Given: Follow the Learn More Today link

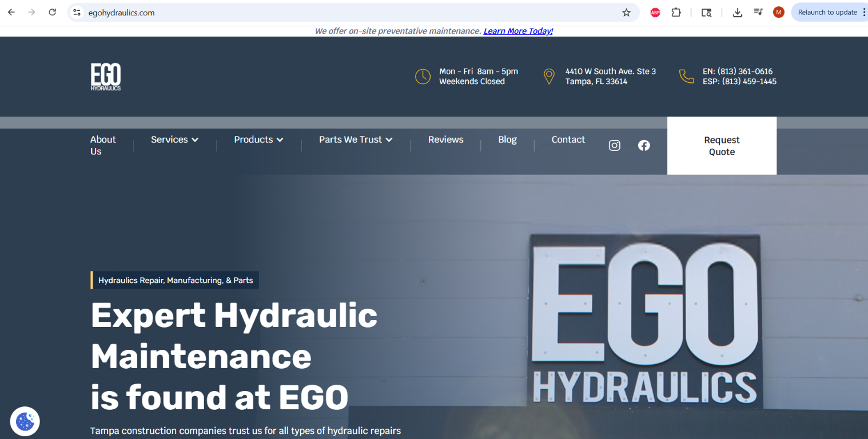Looking at the screenshot, I should coord(518,31).
